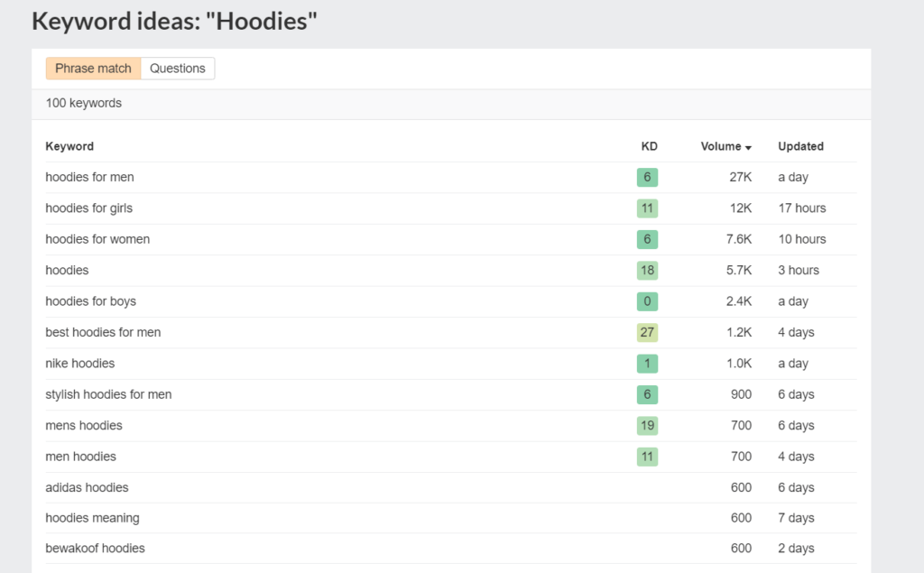Click the "7 days" updated value
The height and width of the screenshot is (573, 924).
click(796, 518)
